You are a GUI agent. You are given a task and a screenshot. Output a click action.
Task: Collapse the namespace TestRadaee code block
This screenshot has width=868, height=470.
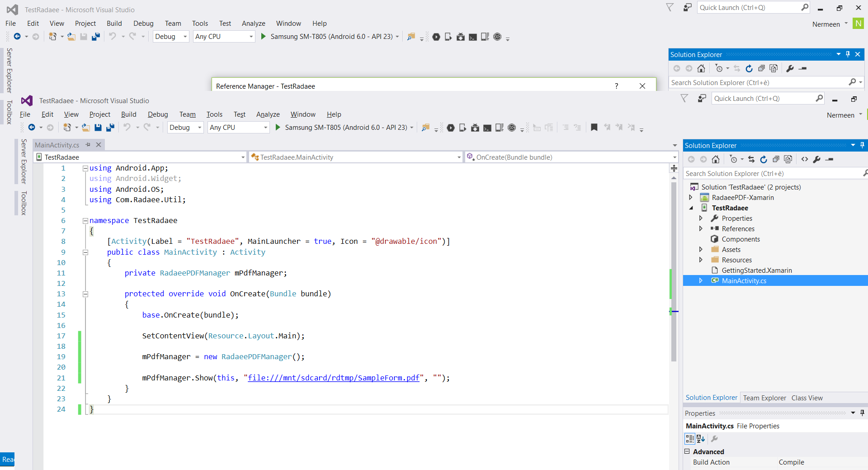[85, 221]
